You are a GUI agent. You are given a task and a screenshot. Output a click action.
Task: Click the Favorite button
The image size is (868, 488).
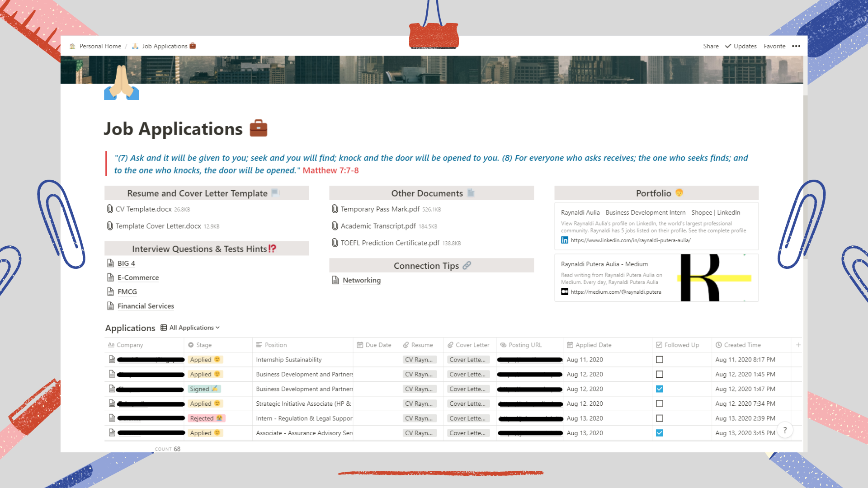[774, 46]
